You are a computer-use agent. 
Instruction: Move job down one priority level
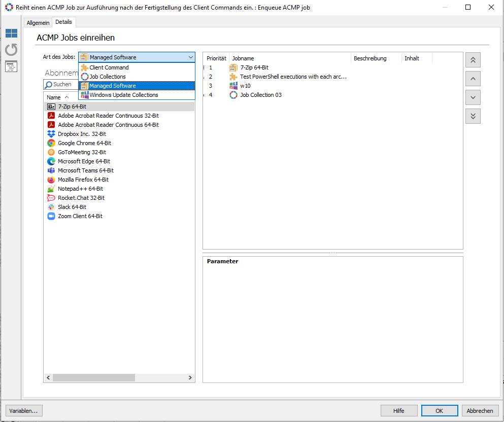point(473,97)
